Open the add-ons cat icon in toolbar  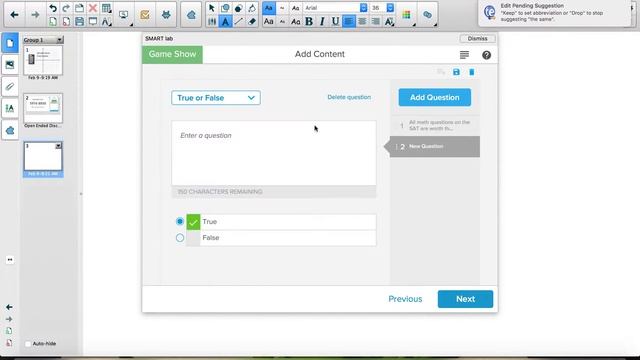[x=166, y=15]
